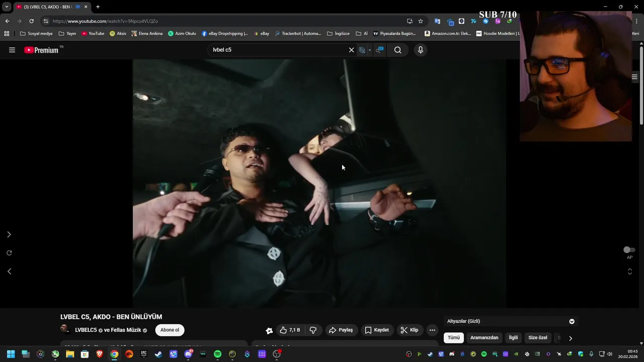644x362 pixels.
Task: Reload the page in Chrome
Action: (x=31, y=21)
